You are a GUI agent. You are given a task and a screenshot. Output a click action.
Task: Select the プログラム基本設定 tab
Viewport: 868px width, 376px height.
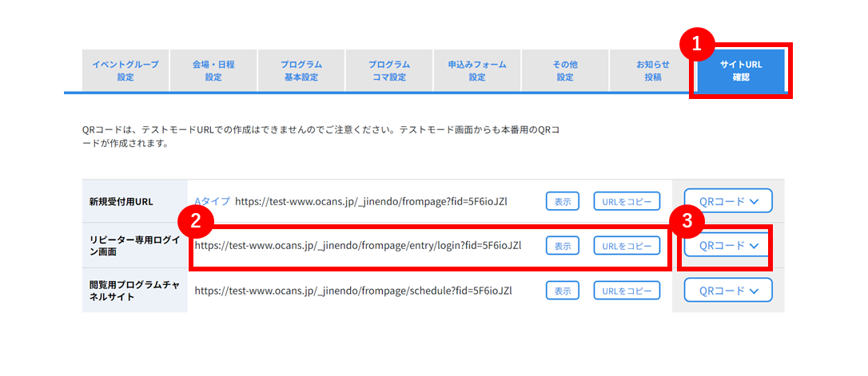point(301,71)
